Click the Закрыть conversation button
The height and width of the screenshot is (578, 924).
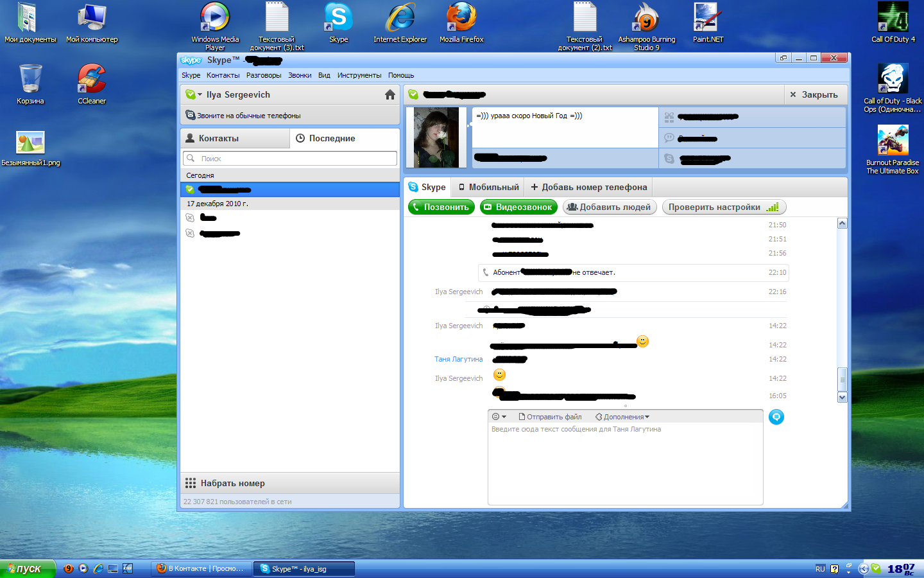pyautogui.click(x=814, y=95)
